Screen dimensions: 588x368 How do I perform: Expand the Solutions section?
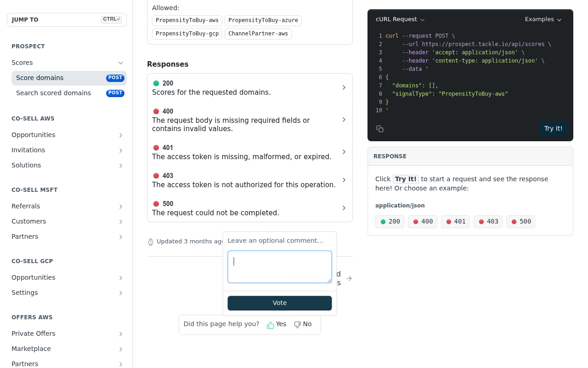[x=121, y=166]
